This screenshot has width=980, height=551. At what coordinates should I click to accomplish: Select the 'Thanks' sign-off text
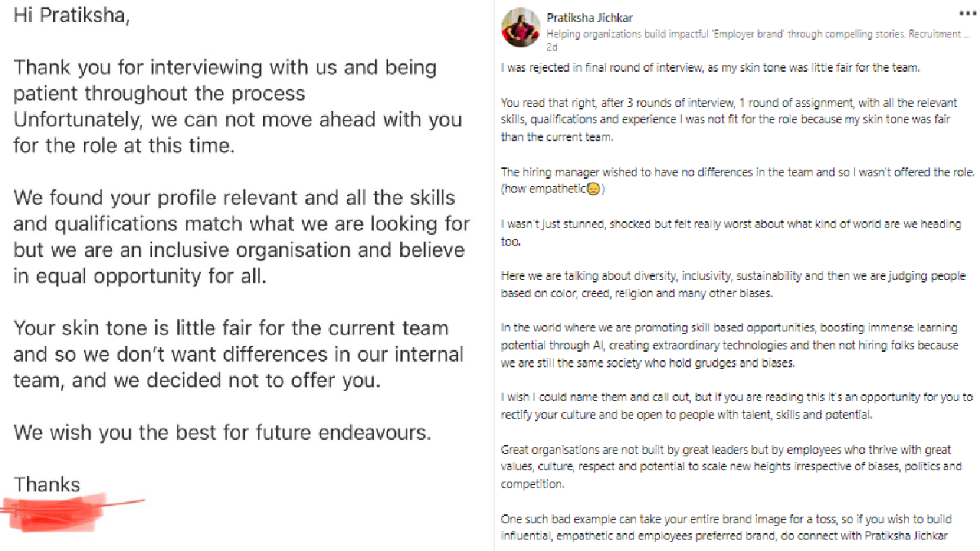click(46, 483)
